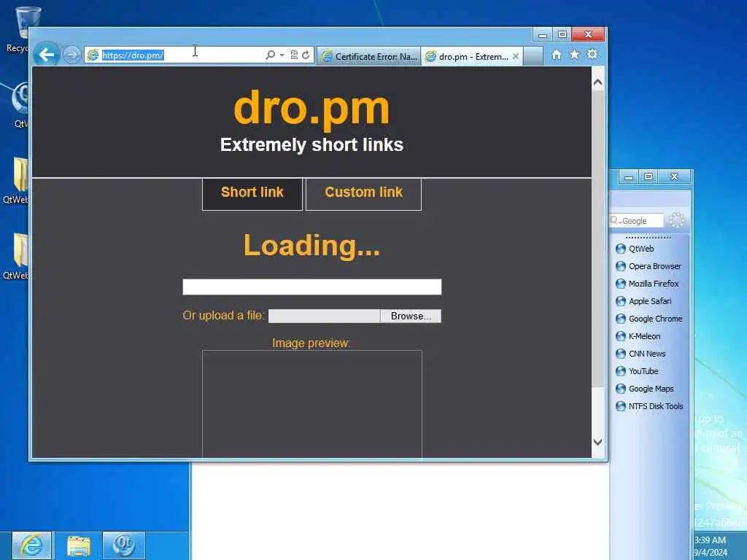Viewport: 747px width, 560px height.
Task: Click the loading spinner icon in QtWeb
Action: point(676,220)
